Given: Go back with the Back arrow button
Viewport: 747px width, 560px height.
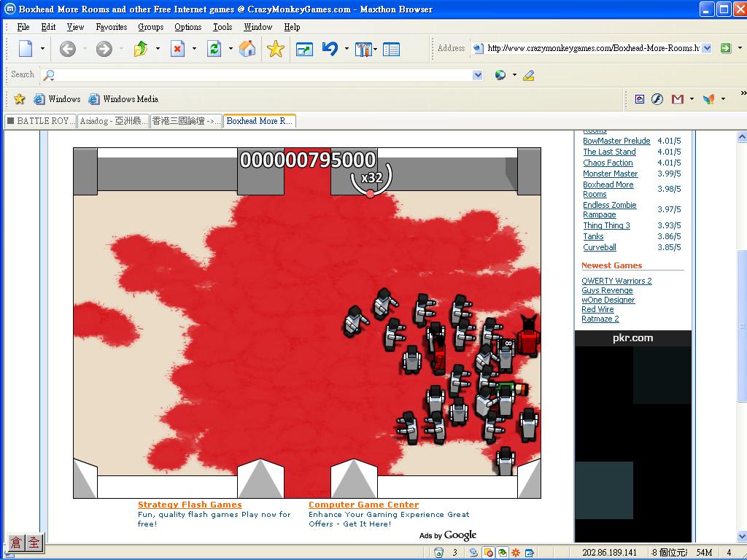Looking at the screenshot, I should point(68,49).
